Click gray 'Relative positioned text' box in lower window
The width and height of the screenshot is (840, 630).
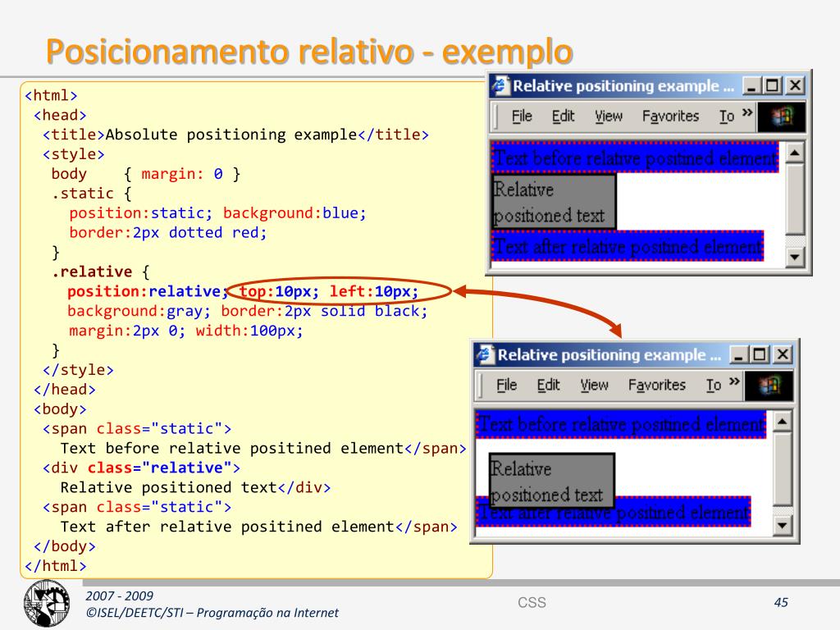pyautogui.click(x=552, y=481)
